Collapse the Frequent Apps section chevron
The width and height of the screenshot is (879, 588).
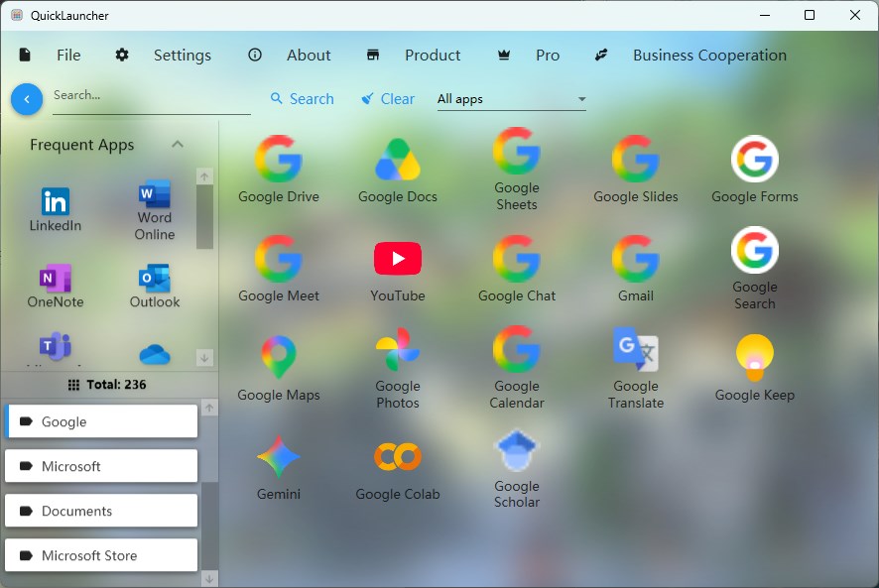point(178,144)
